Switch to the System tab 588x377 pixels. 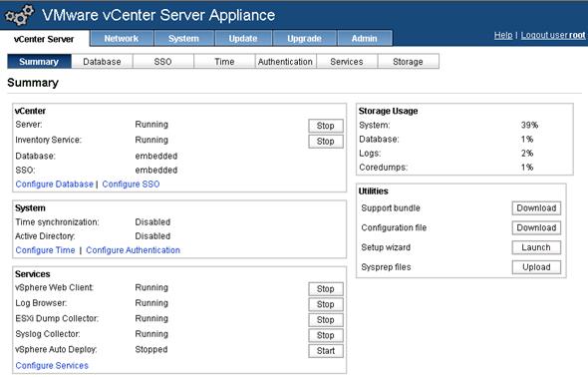pos(183,38)
